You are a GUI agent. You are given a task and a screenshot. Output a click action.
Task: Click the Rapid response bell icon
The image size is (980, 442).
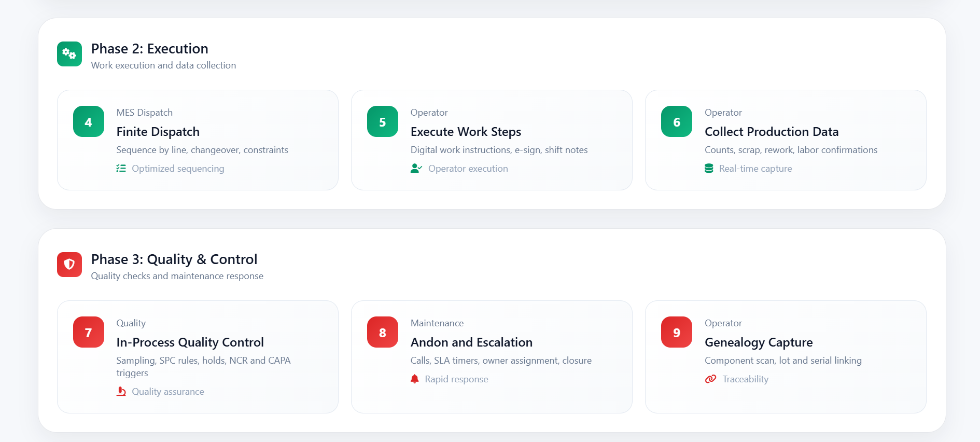pyautogui.click(x=415, y=379)
